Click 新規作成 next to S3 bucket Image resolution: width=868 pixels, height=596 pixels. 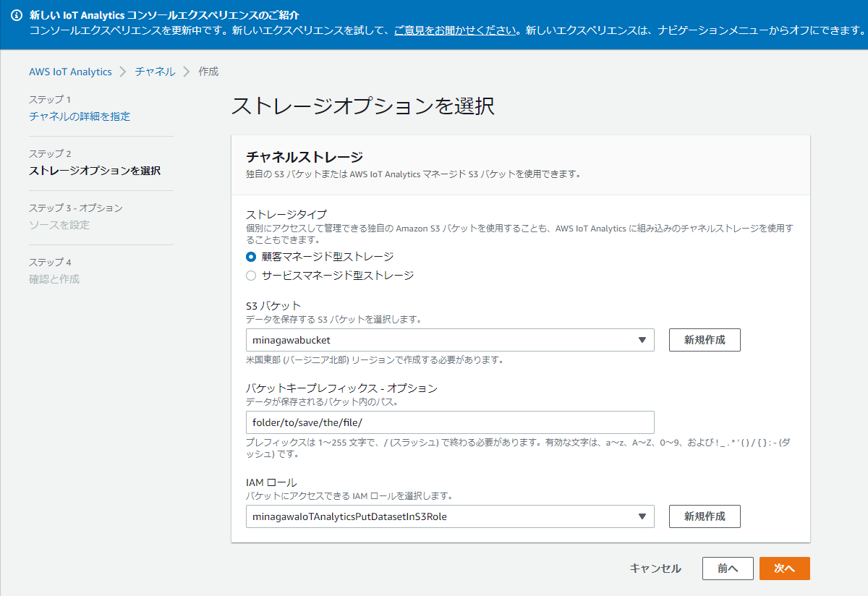[705, 340]
